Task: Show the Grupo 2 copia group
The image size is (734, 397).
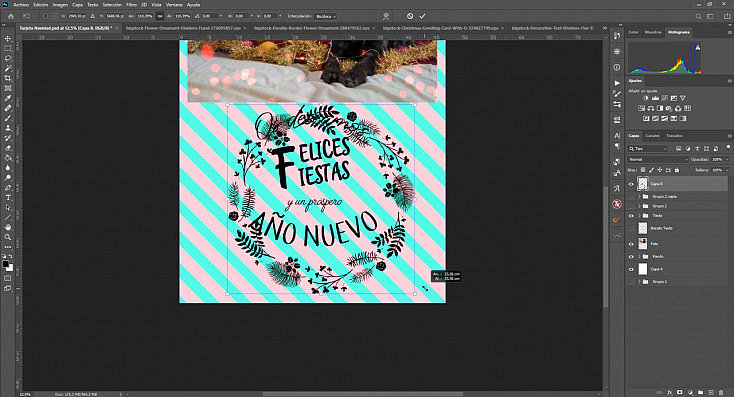Action: tap(631, 197)
